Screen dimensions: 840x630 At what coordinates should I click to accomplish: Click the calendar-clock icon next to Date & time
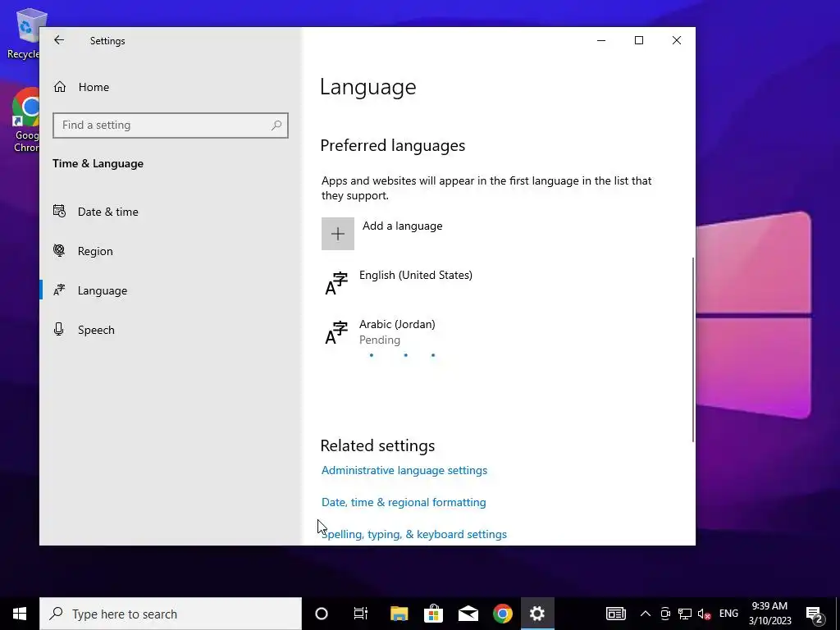59,211
